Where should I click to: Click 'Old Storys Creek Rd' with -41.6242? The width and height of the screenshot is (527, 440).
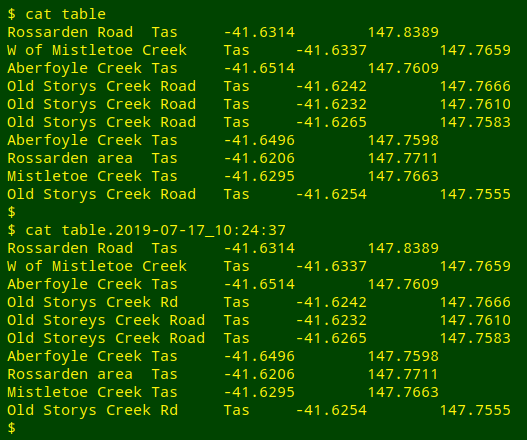(x=92, y=302)
